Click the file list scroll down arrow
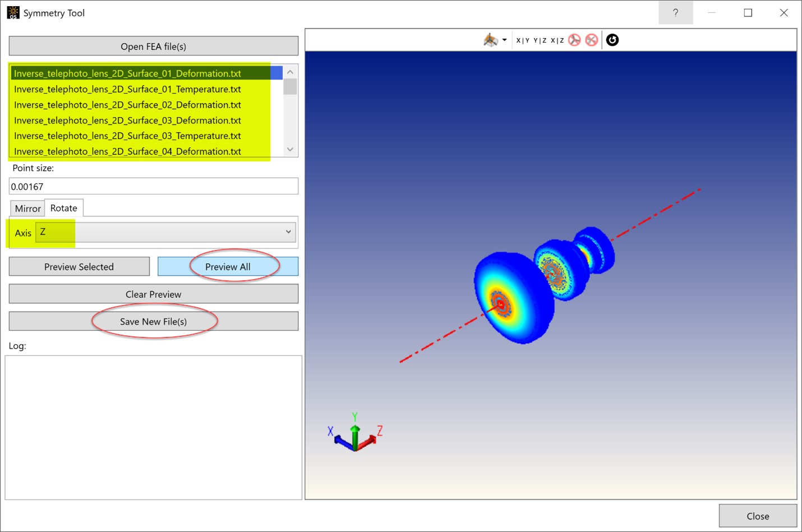 290,149
